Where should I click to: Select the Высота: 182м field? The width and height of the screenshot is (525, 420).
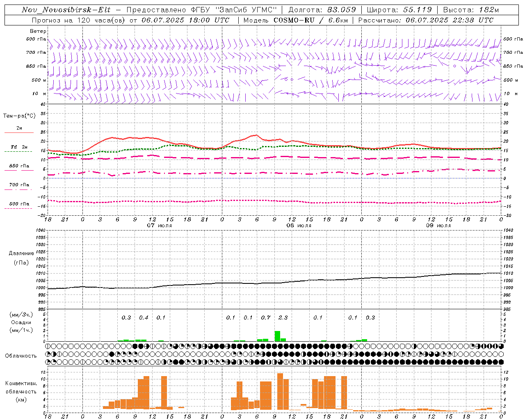click(471, 10)
